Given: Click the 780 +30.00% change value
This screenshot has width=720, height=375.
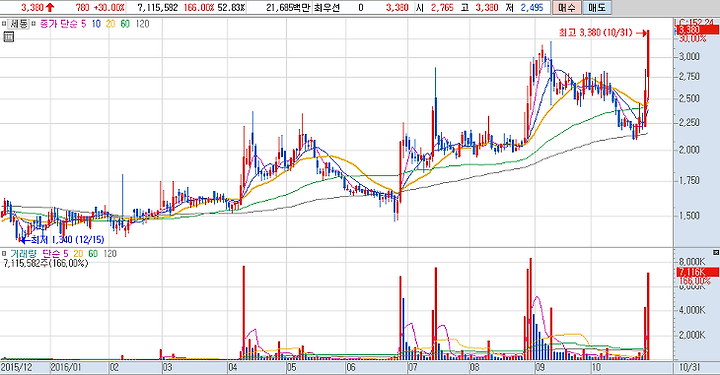Looking at the screenshot, I should (100, 7).
